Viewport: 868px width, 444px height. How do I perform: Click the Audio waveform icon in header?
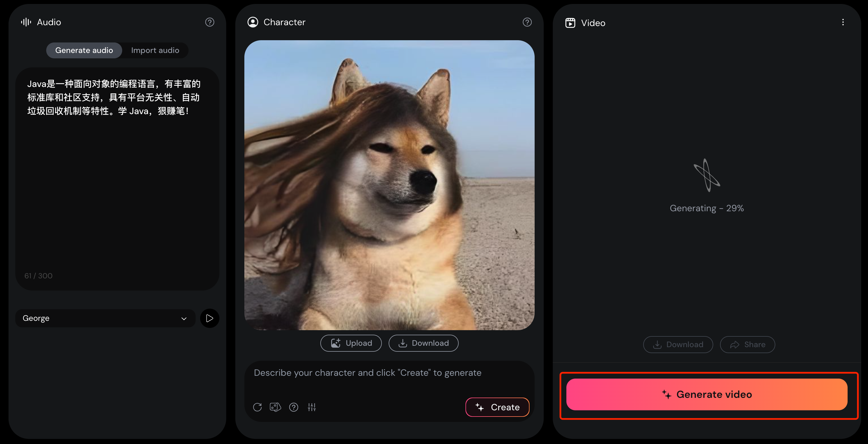tap(26, 22)
